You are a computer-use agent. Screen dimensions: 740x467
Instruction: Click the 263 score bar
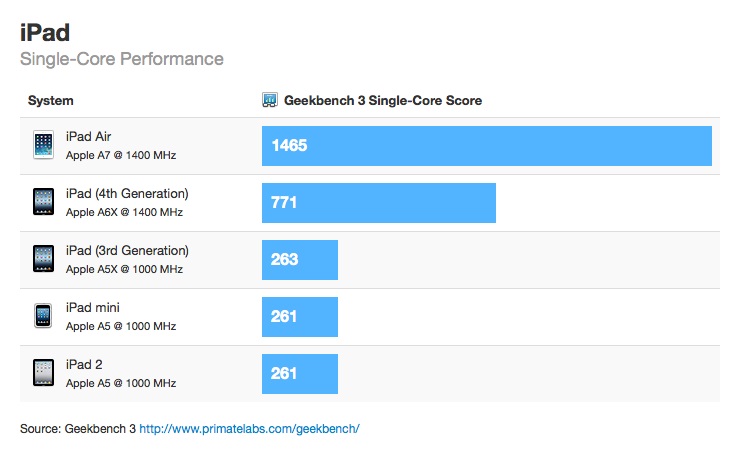tap(300, 259)
